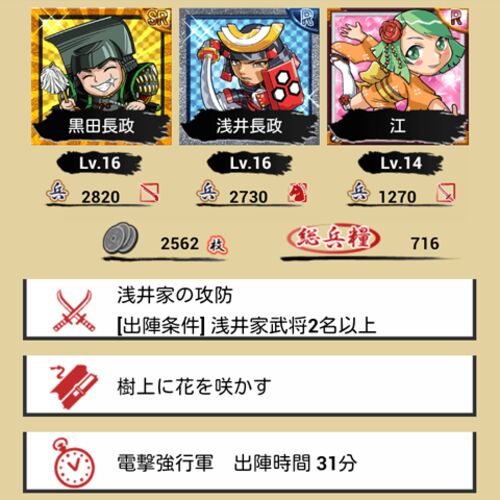Click 黒田長政's red troop type icon

[x=149, y=193]
